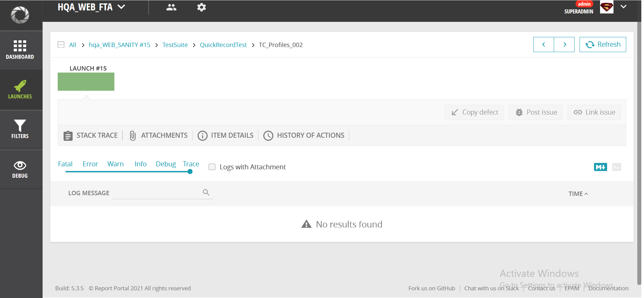Select the Error log level
This screenshot has width=644, height=298.
[90, 164]
